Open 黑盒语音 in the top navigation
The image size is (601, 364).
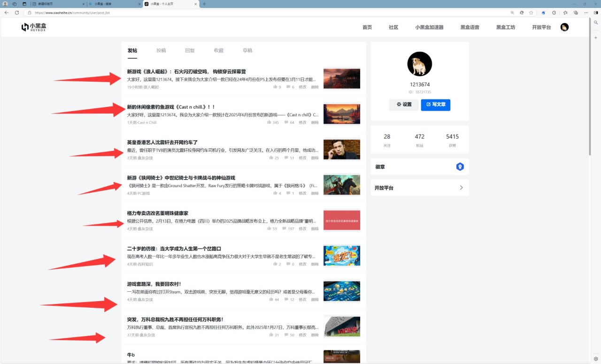pyautogui.click(x=470, y=27)
